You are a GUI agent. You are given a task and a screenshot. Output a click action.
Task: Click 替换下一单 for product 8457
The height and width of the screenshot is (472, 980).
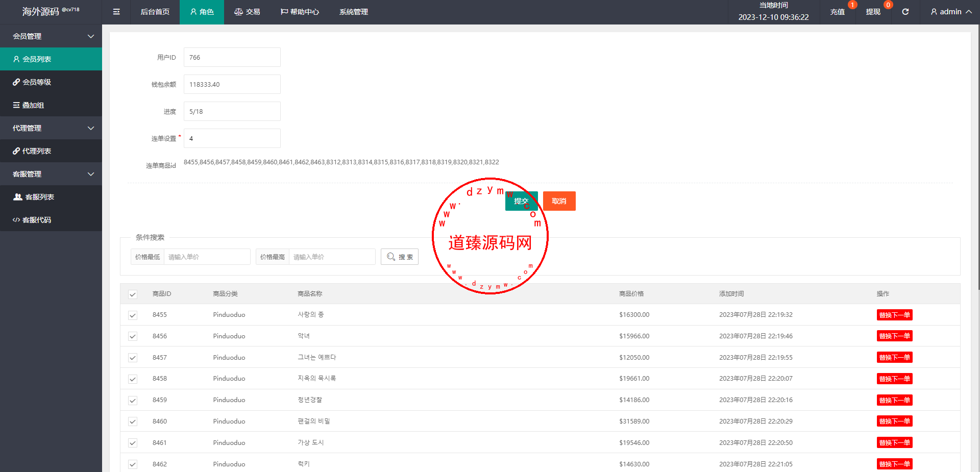click(895, 357)
